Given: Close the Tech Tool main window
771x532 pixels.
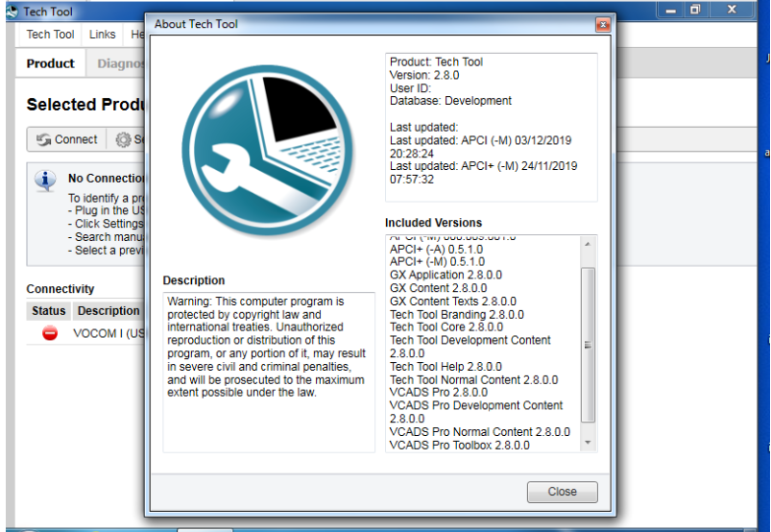Looking at the screenshot, I should 732,10.
